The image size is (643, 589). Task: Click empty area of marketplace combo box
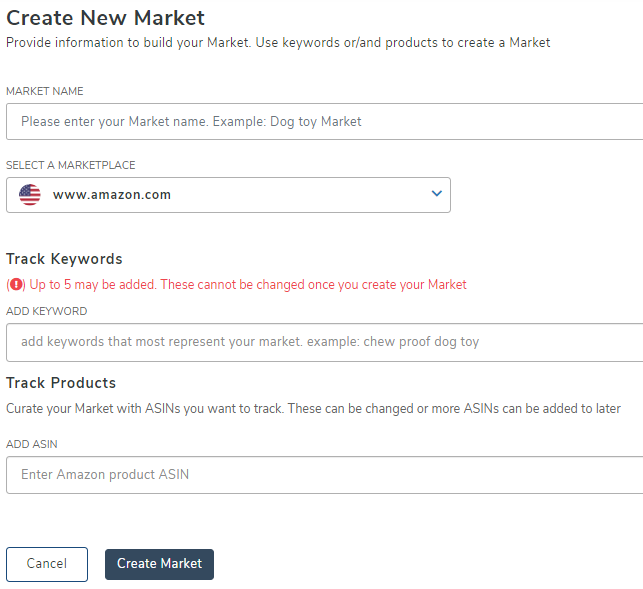click(300, 195)
